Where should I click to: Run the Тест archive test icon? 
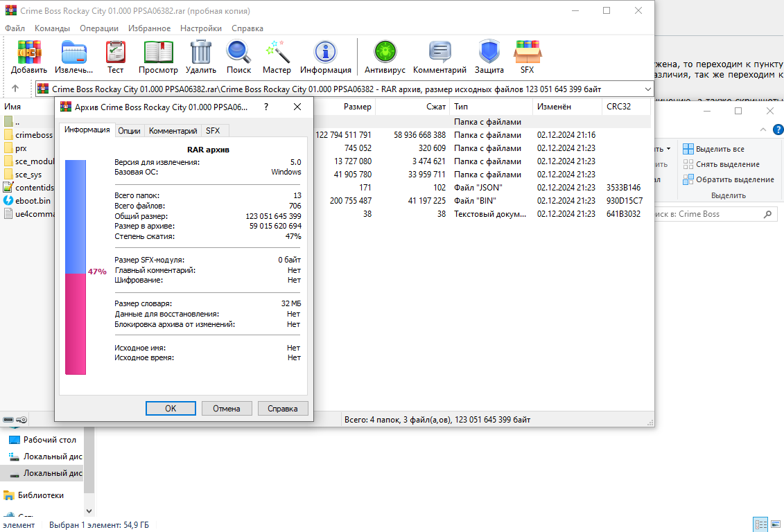115,53
